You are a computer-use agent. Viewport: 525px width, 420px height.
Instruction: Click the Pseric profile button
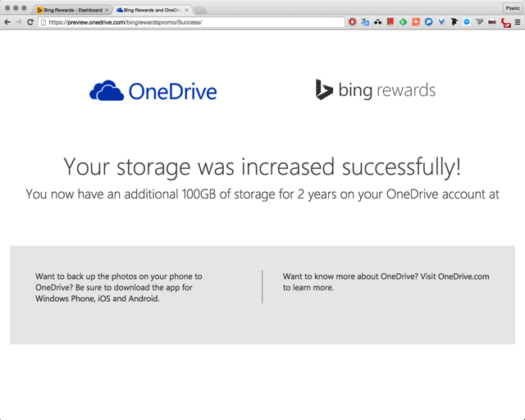pyautogui.click(x=513, y=8)
